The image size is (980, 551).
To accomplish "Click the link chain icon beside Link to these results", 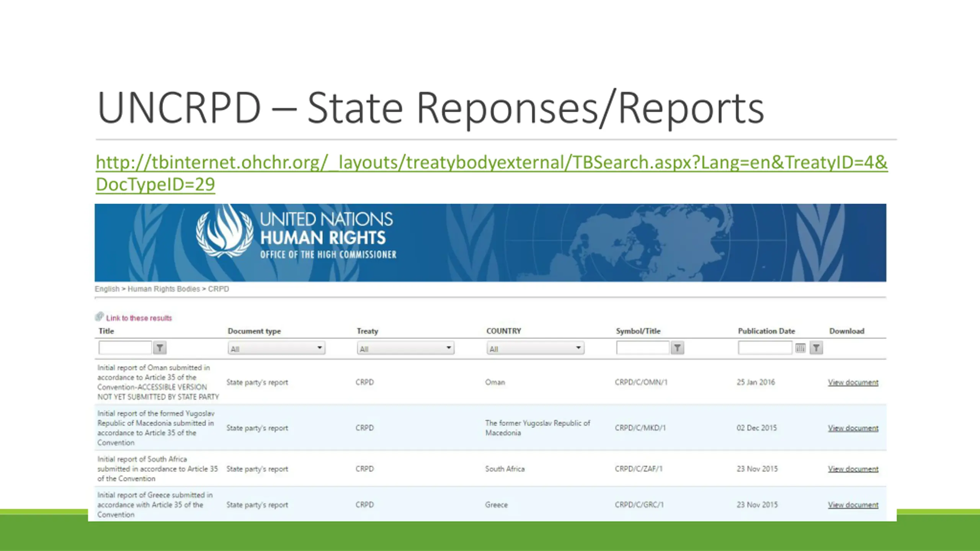I will pyautogui.click(x=100, y=316).
